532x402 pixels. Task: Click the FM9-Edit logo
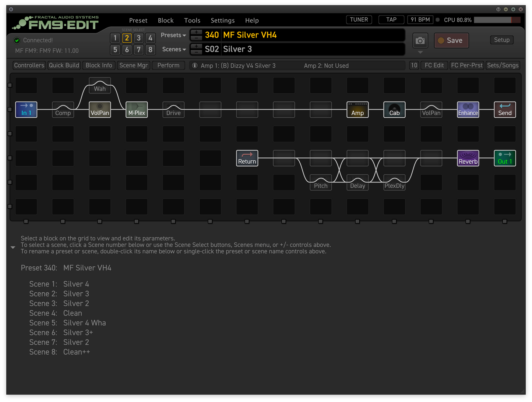tap(55, 23)
